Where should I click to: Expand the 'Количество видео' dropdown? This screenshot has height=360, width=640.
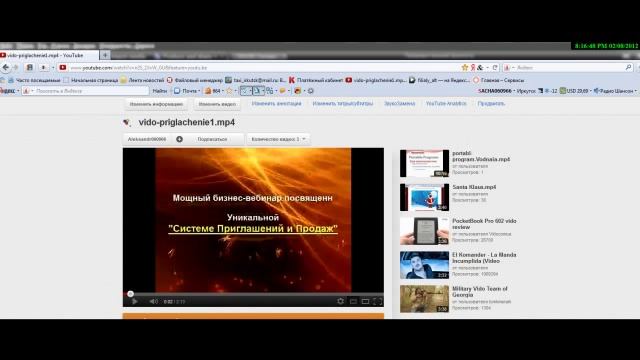(278, 139)
